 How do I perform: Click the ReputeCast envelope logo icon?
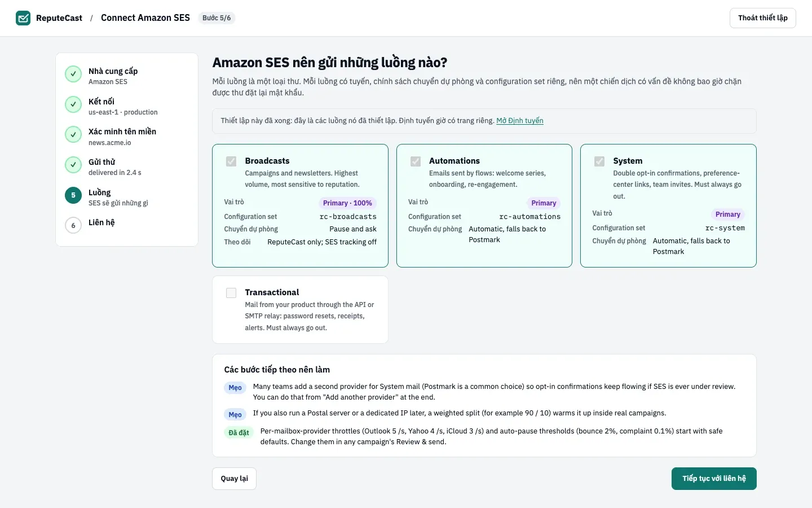[x=23, y=18]
